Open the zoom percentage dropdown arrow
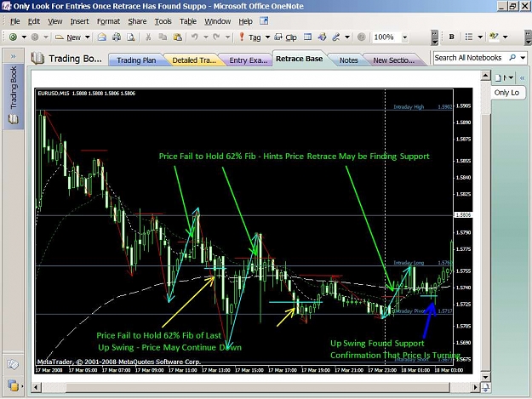The image size is (532, 399). coord(405,37)
